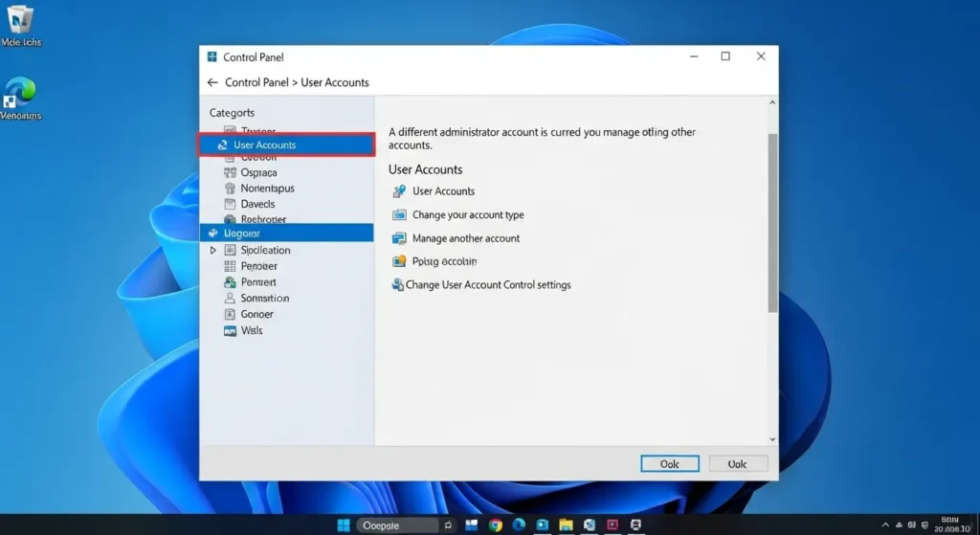The height and width of the screenshot is (535, 980).
Task: Open Google Chrome from the taskbar
Action: pyautogui.click(x=495, y=525)
